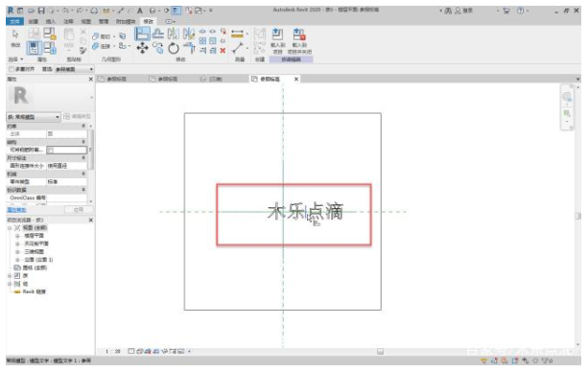Expand the Elevations tree node
Screen dimensions: 588x372
[x=17, y=260]
